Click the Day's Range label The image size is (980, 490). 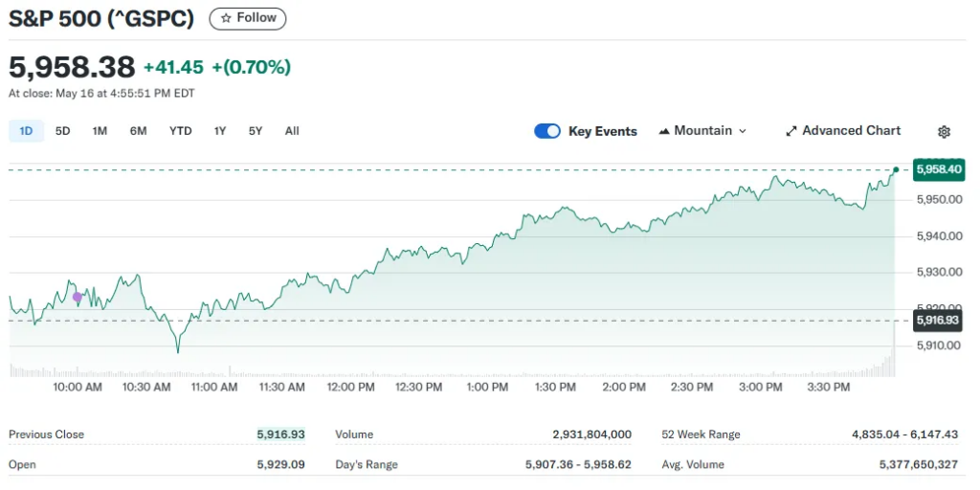tap(367, 465)
